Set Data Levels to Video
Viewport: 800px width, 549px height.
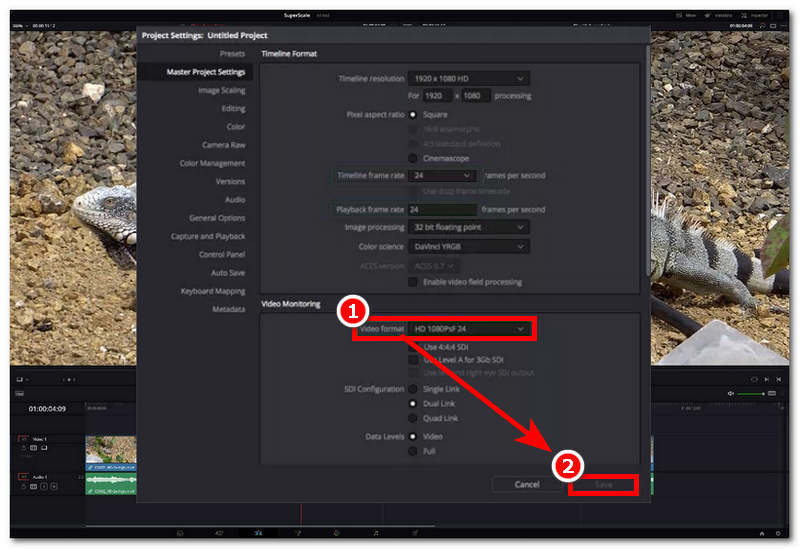[x=413, y=437]
